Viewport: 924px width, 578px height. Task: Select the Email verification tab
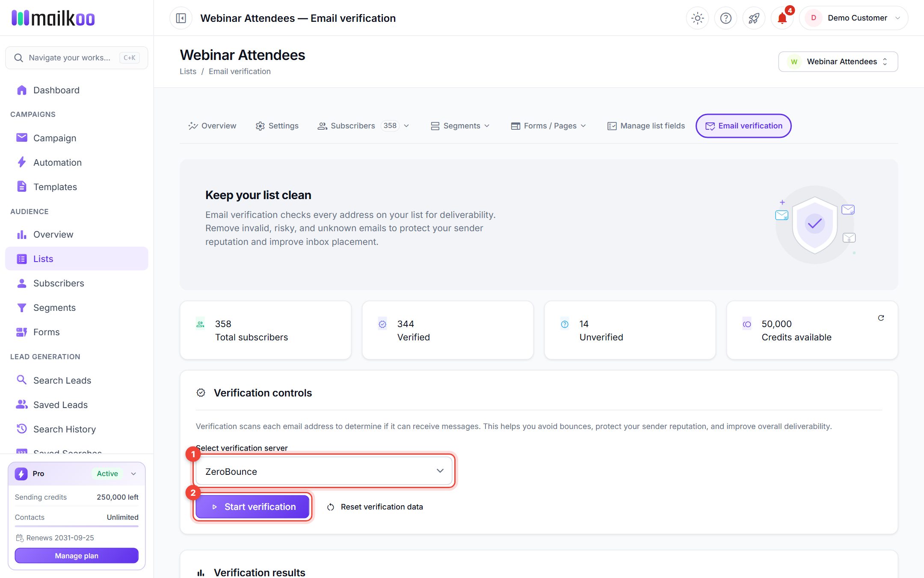(x=743, y=126)
